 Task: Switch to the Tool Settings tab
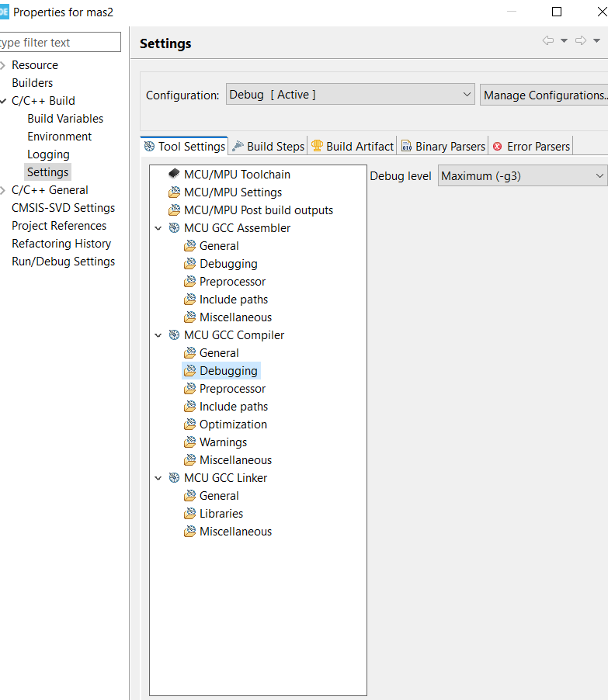click(x=185, y=146)
